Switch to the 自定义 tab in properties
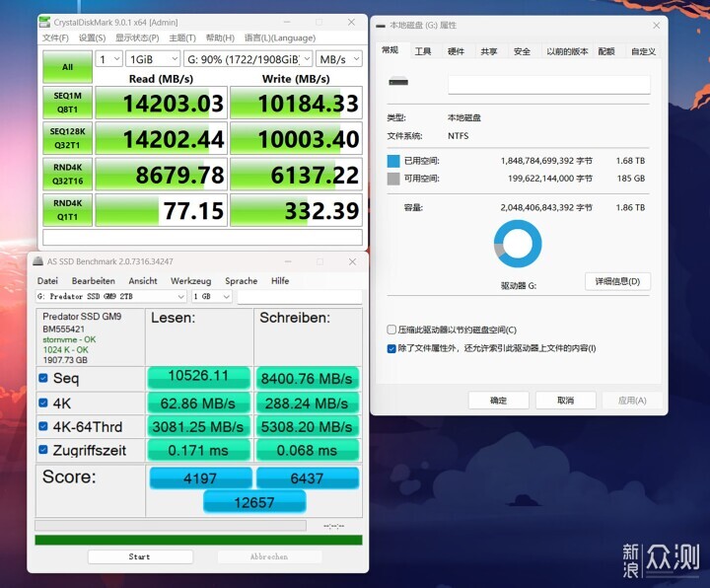710x588 pixels. click(643, 51)
